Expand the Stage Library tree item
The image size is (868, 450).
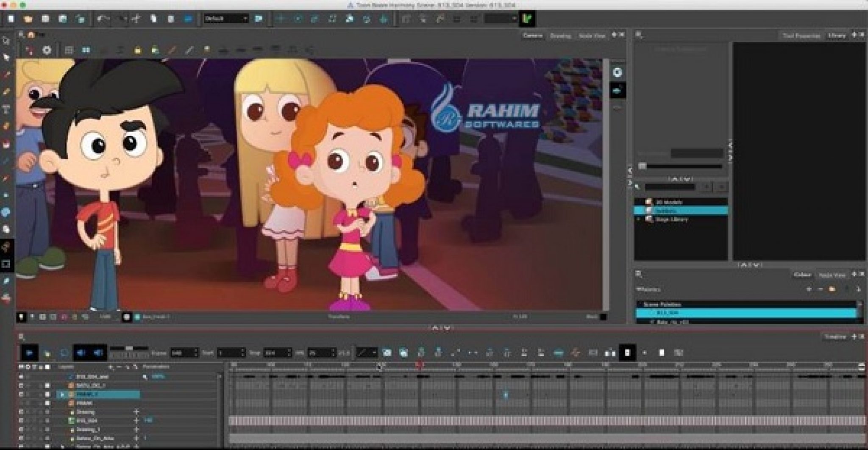click(x=638, y=219)
